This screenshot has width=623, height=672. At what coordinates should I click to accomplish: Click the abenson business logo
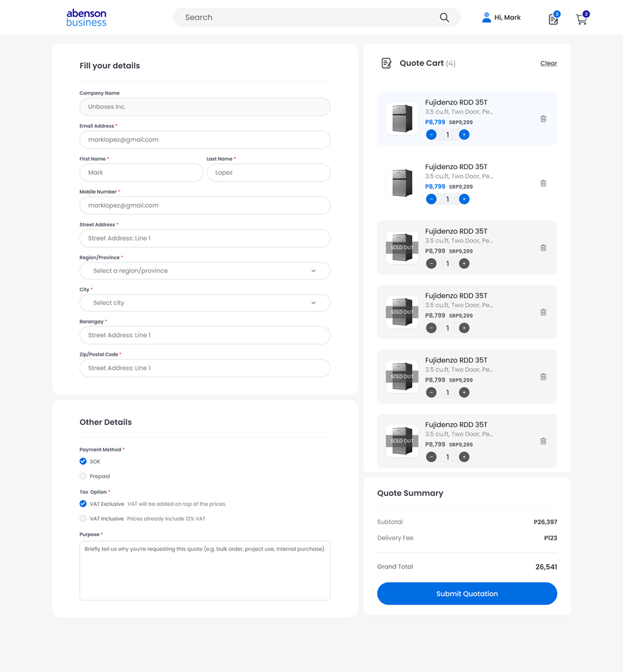tap(86, 18)
